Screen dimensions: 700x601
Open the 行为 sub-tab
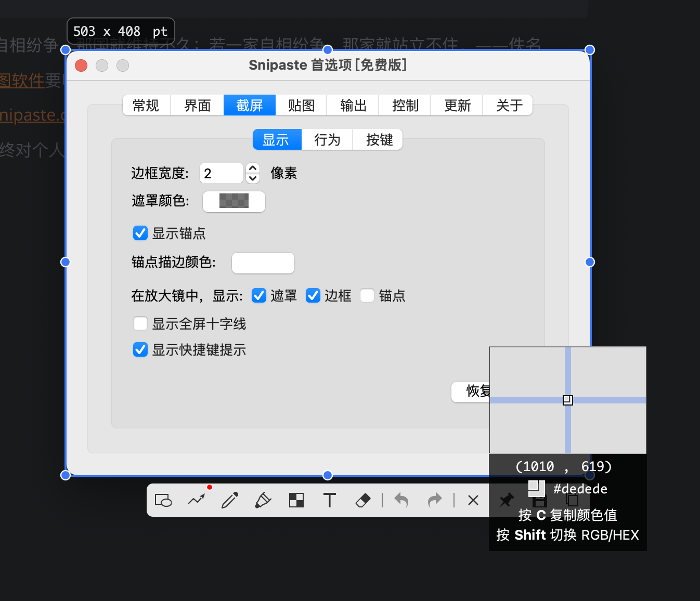[327, 140]
